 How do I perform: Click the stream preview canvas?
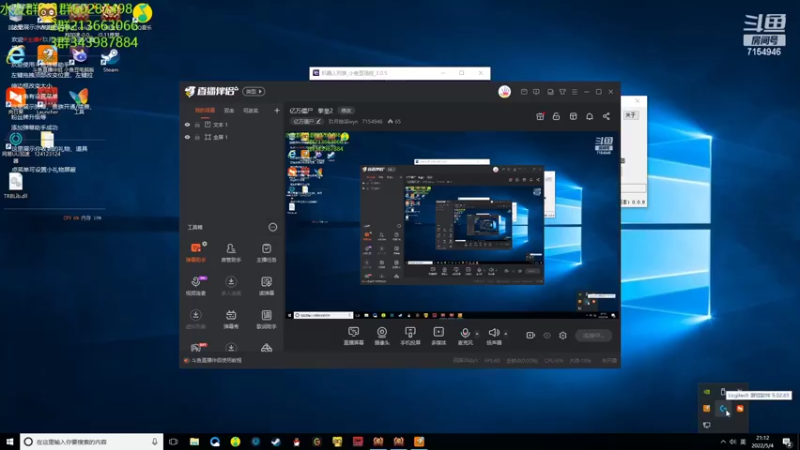coord(452,225)
